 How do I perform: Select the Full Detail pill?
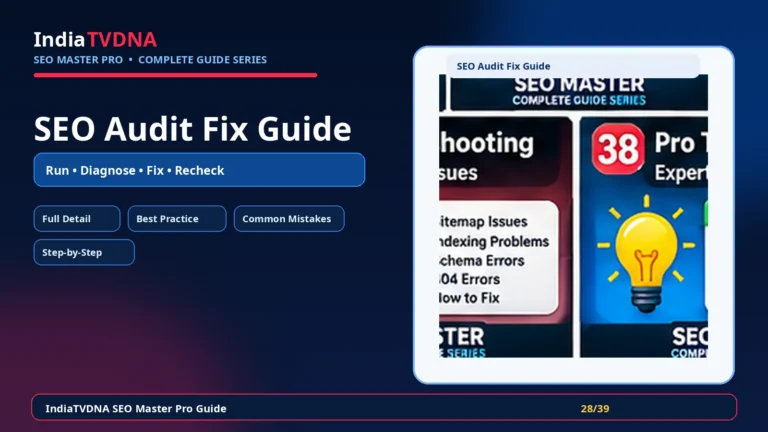coord(77,218)
